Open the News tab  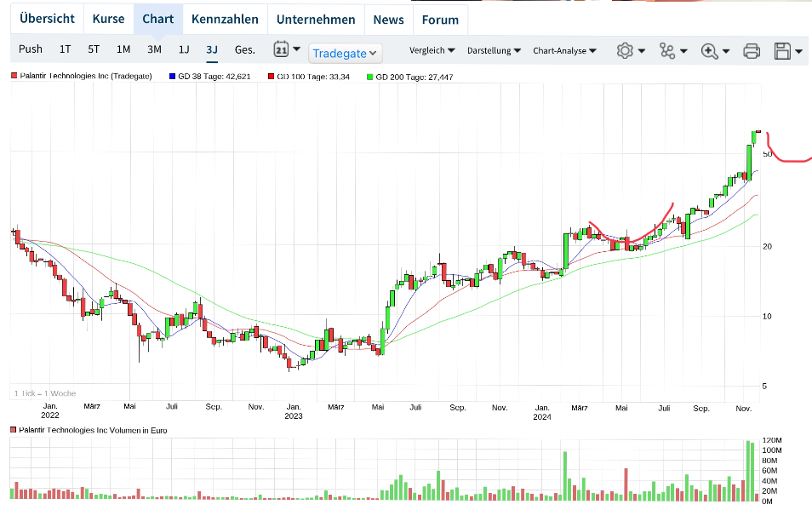click(388, 20)
